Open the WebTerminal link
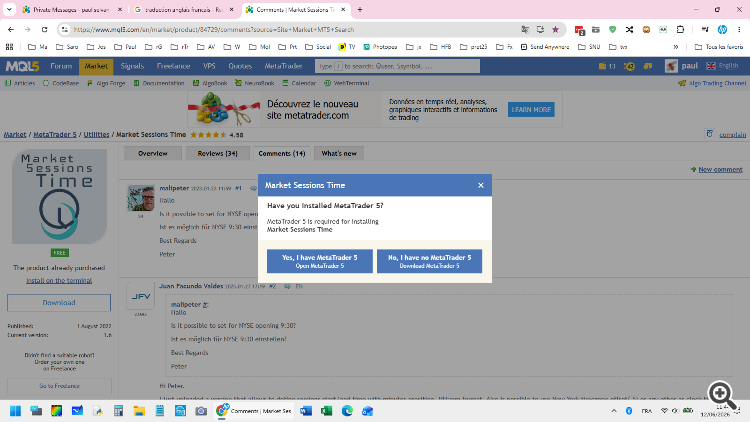Image resolution: width=750 pixels, height=422 pixels. [347, 83]
